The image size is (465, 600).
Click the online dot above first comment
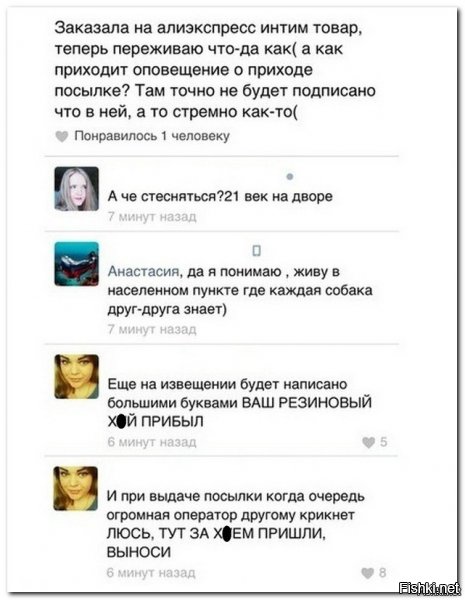[290, 176]
